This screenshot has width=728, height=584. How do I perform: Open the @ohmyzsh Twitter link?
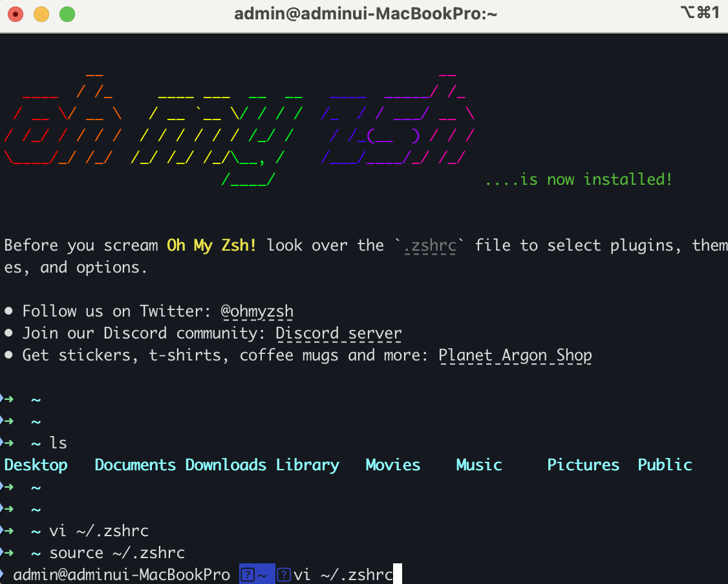(257, 312)
